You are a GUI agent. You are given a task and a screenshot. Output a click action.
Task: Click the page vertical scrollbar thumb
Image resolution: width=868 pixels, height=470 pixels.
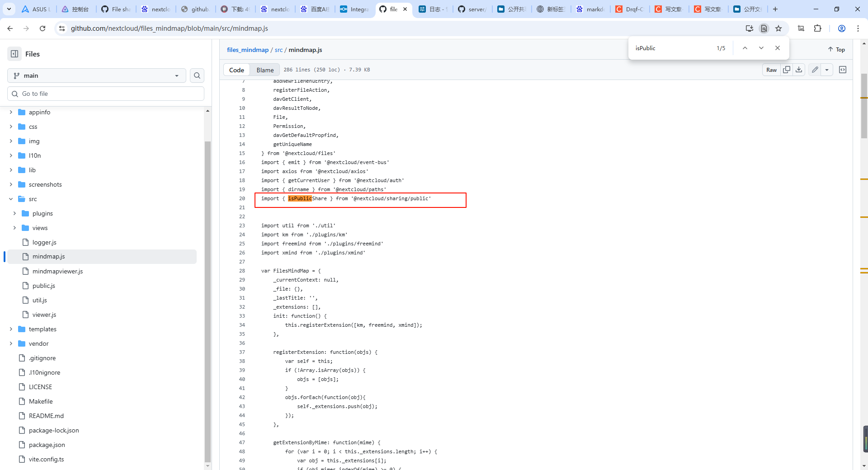click(864, 106)
